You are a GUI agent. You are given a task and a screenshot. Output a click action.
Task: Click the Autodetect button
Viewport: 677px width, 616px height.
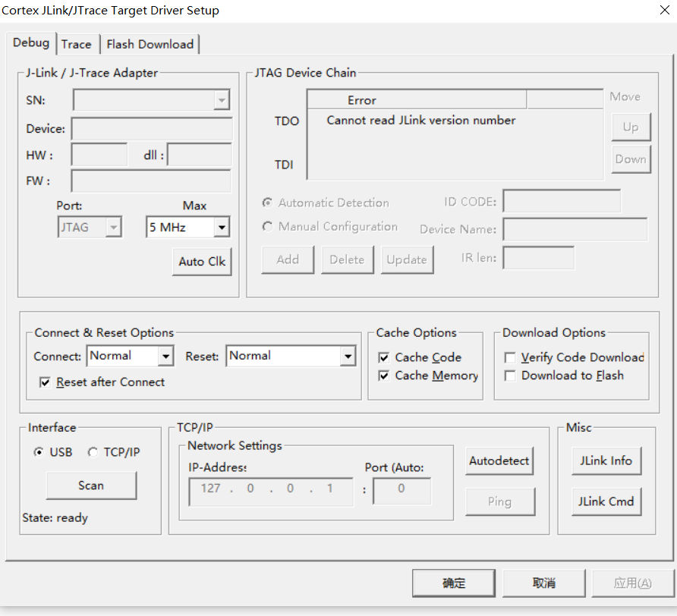[x=499, y=461]
